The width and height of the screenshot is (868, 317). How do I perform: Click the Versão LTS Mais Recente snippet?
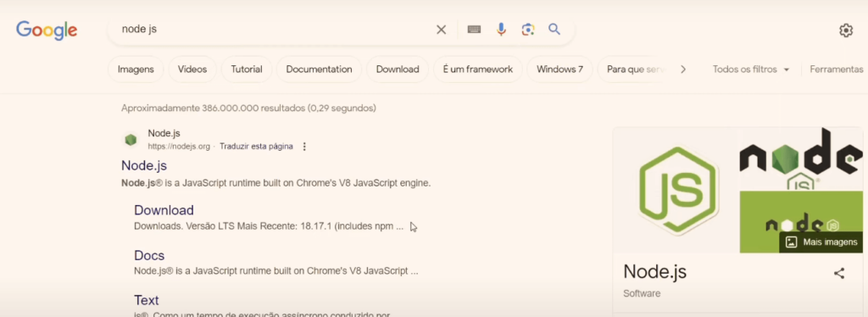(x=269, y=226)
